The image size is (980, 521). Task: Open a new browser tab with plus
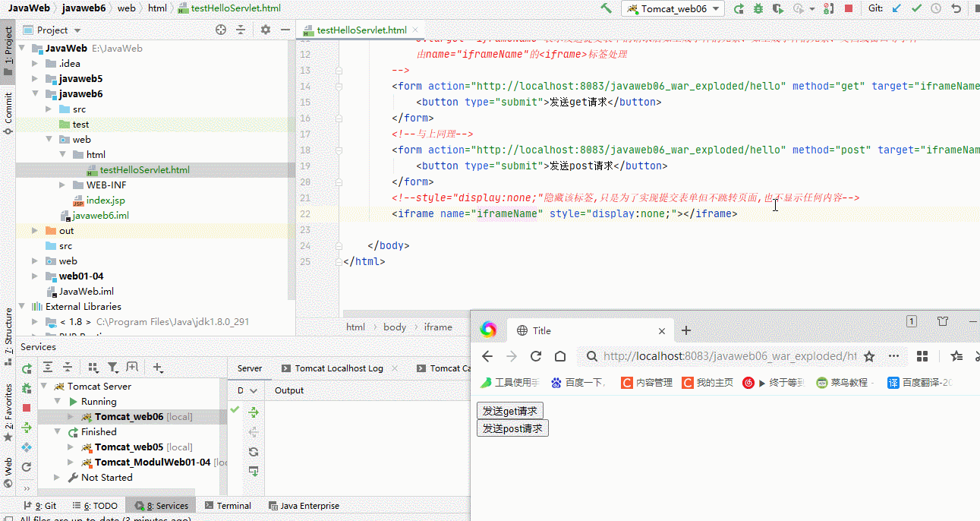pyautogui.click(x=686, y=330)
